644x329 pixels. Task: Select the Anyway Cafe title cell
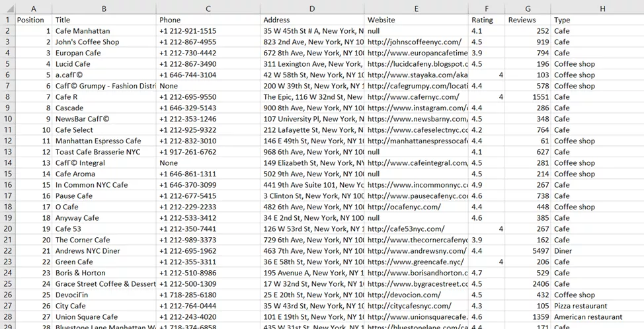[x=104, y=218]
